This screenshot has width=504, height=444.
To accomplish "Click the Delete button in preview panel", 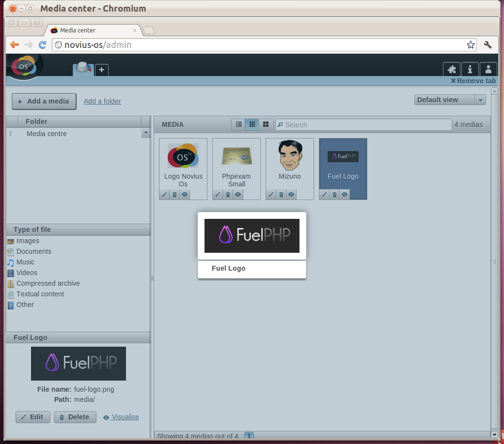I will pyautogui.click(x=75, y=417).
